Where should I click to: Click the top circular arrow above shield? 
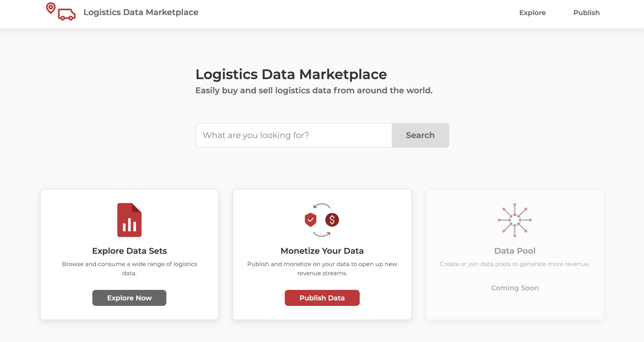coord(322,206)
